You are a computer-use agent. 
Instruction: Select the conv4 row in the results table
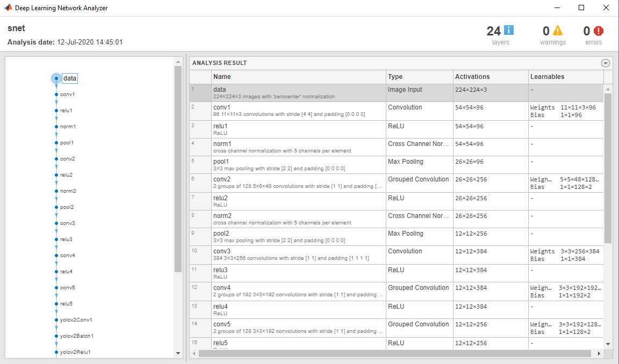click(x=397, y=292)
